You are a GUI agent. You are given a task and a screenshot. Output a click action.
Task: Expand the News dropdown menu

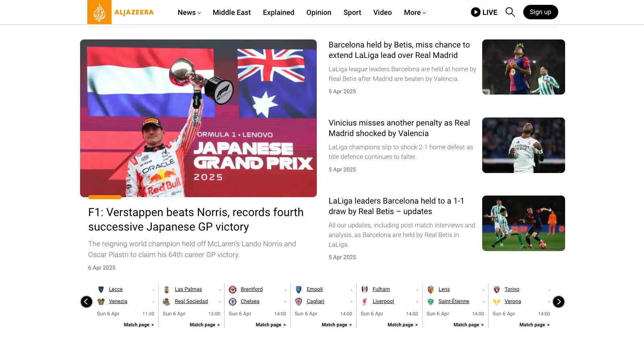click(x=189, y=12)
